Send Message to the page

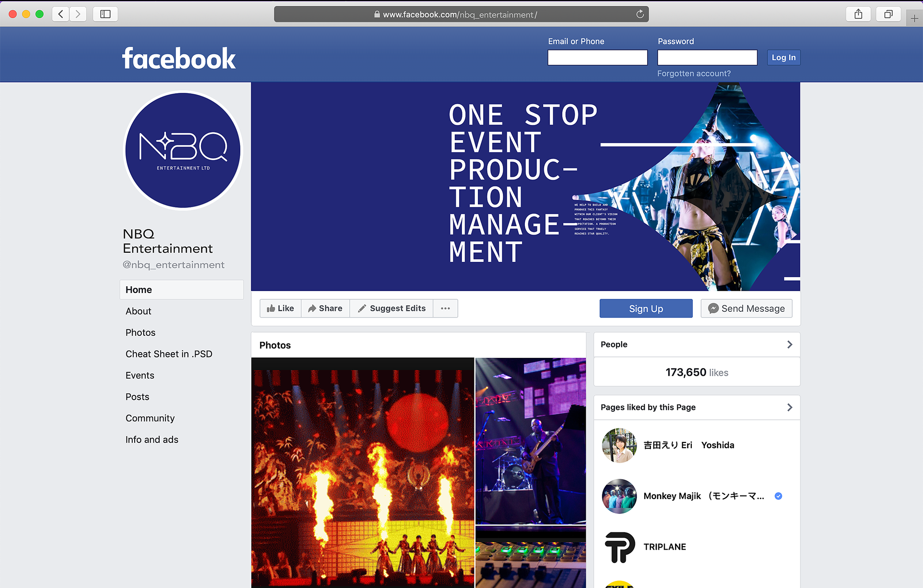coord(747,308)
